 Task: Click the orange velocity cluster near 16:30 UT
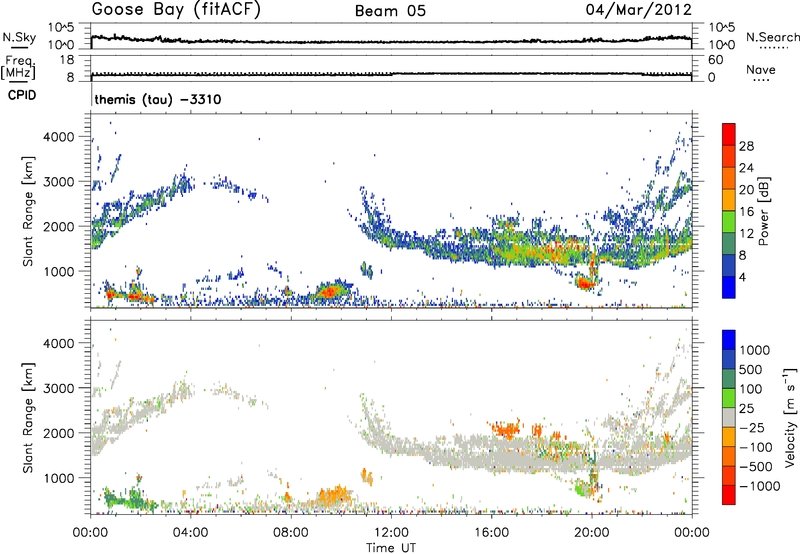coord(508,429)
